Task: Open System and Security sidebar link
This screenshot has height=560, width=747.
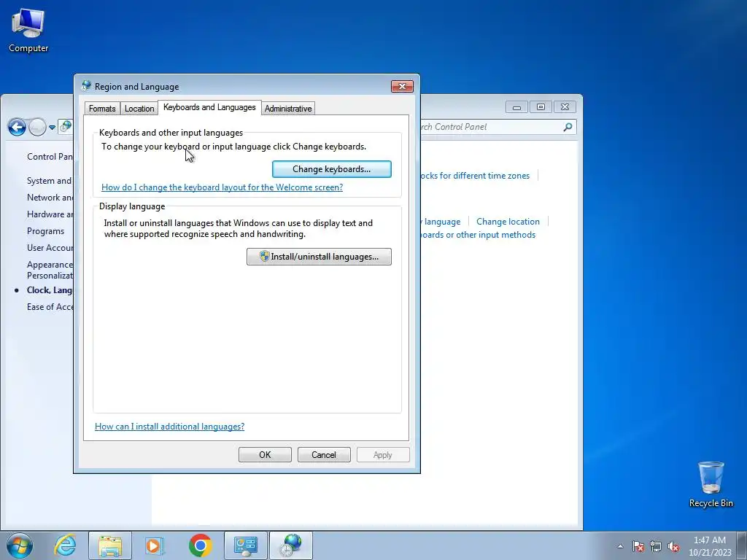Action: 50,181
